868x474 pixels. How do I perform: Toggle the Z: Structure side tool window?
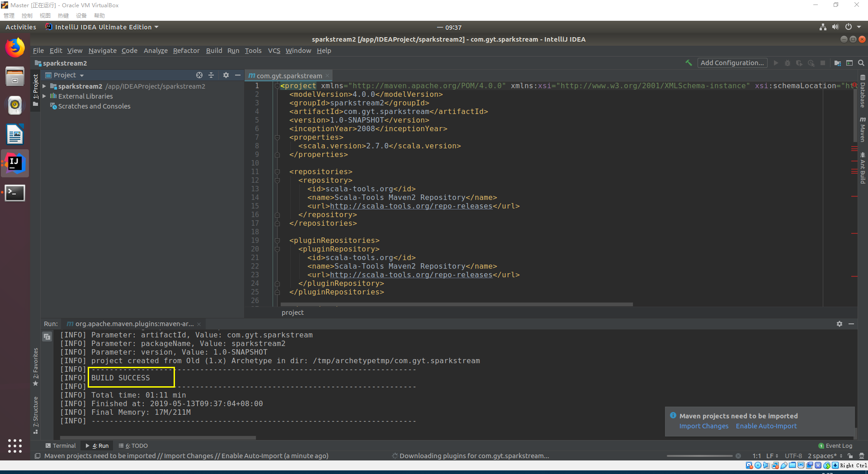pyautogui.click(x=36, y=415)
